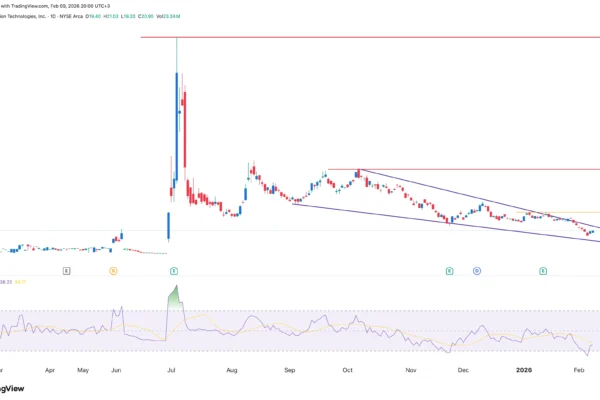Select the green earnings marker in July
The image size is (600, 400).
174,271
